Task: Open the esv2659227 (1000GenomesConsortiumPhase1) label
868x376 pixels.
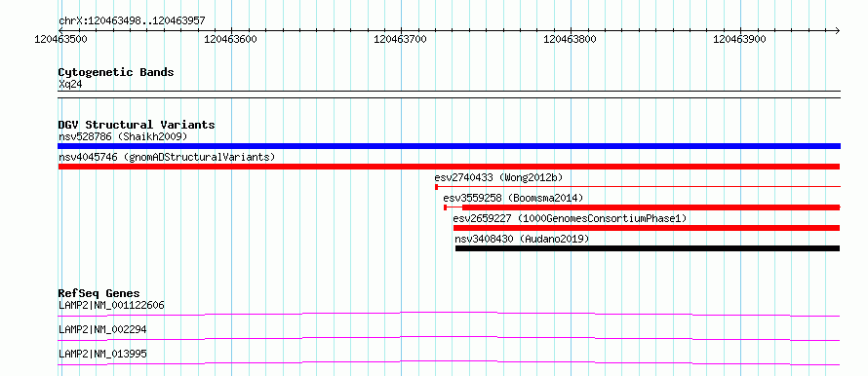Action: coord(570,218)
